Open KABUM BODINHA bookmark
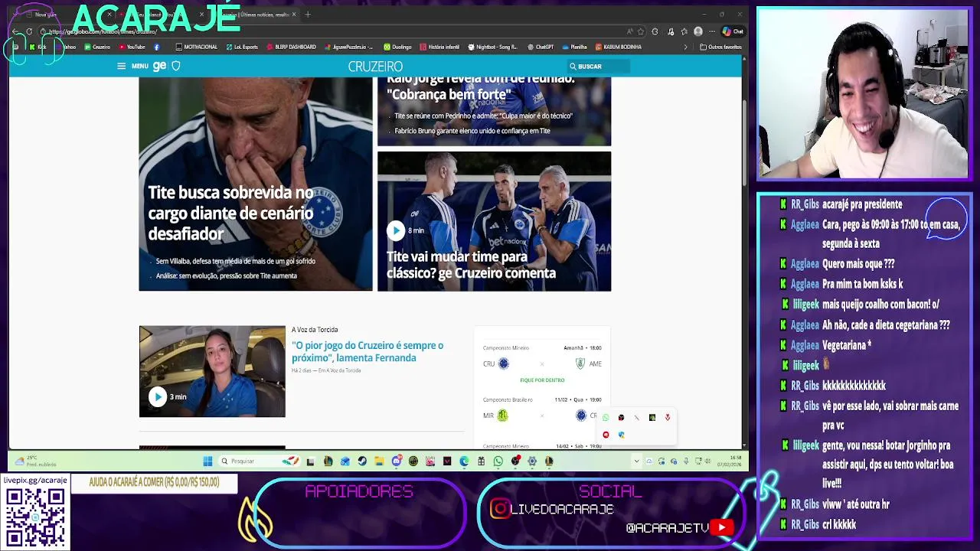 pos(618,47)
